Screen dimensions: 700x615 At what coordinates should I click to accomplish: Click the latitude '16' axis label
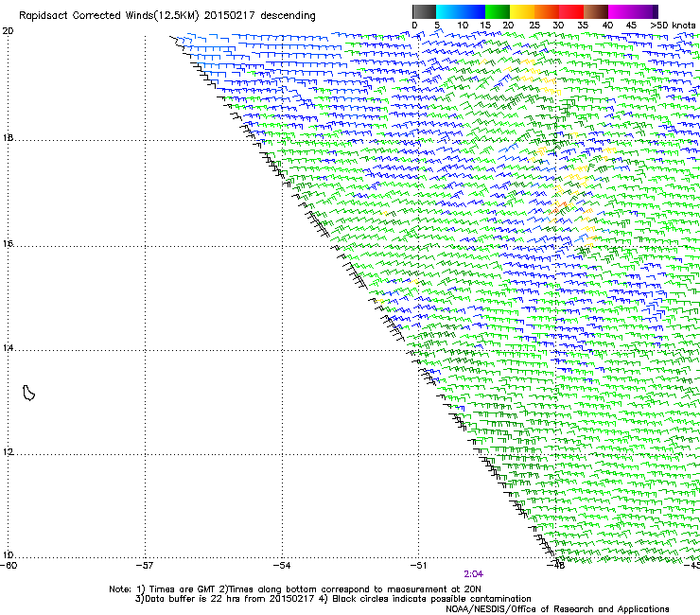tap(8, 244)
